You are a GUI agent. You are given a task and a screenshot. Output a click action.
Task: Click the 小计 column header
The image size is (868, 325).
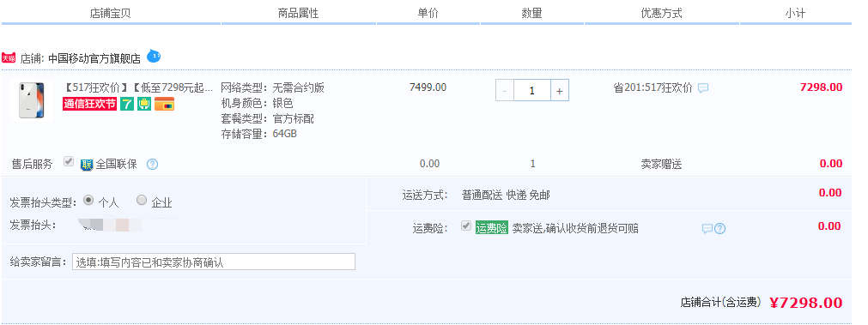795,13
